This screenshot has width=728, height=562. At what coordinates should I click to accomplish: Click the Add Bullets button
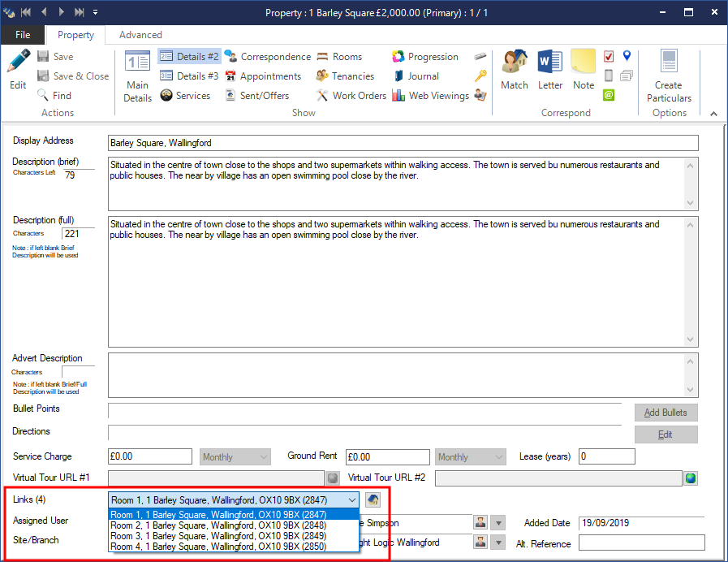click(x=666, y=413)
